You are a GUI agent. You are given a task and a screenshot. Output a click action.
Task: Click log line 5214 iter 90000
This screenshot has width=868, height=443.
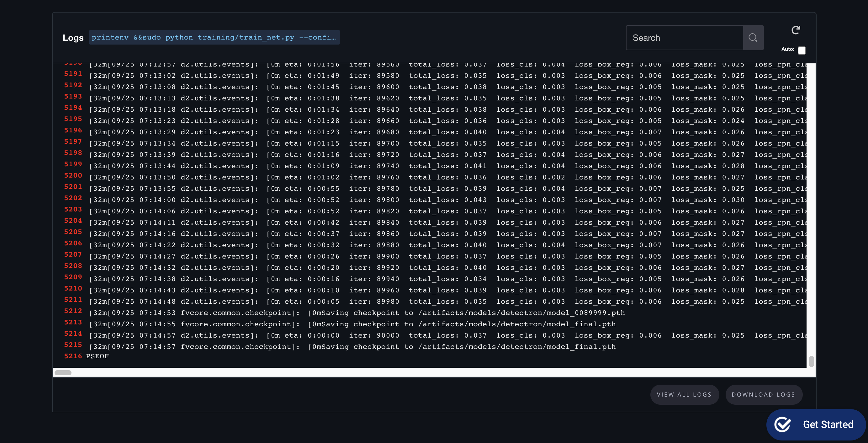point(374,335)
